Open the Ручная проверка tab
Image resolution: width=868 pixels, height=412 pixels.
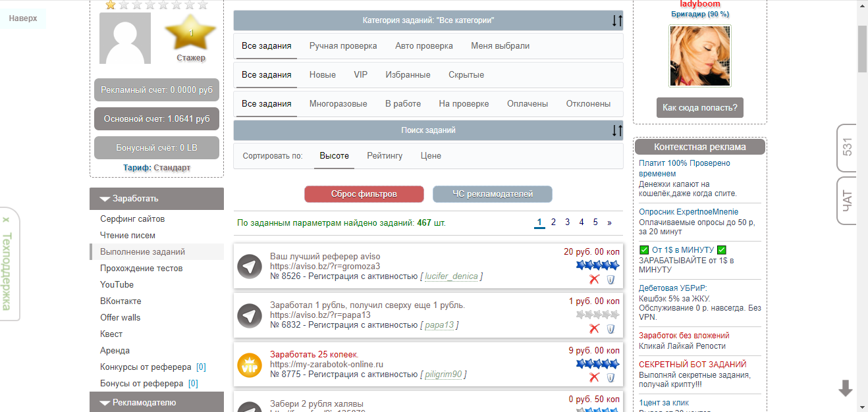(x=343, y=46)
